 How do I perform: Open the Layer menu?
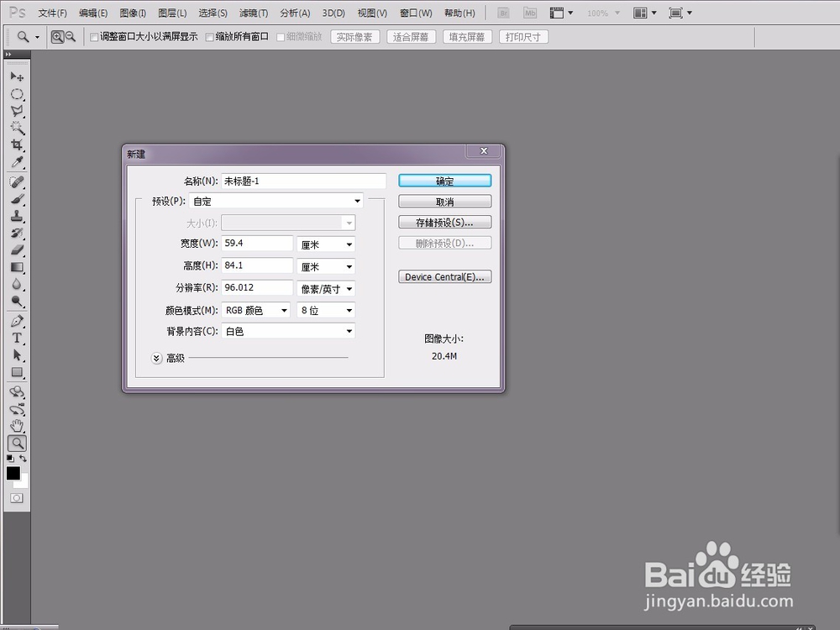click(172, 13)
